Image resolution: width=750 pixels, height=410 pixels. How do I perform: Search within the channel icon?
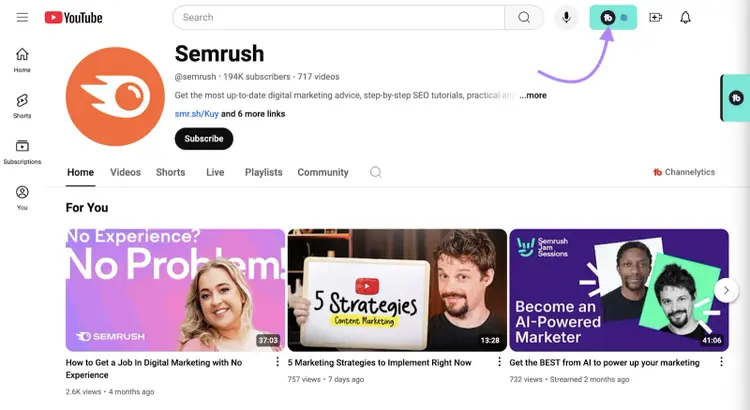point(376,172)
